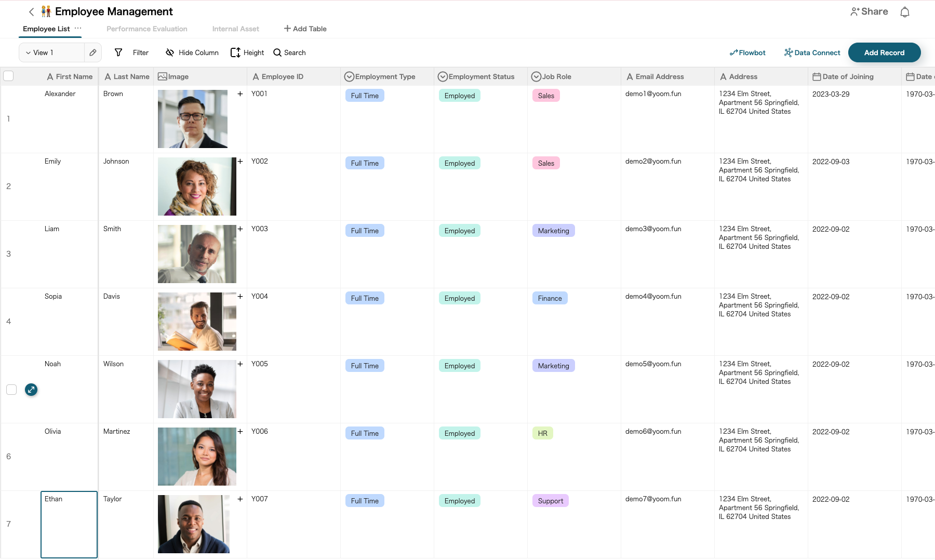
Task: Adjust row Height tool
Action: [x=235, y=52]
